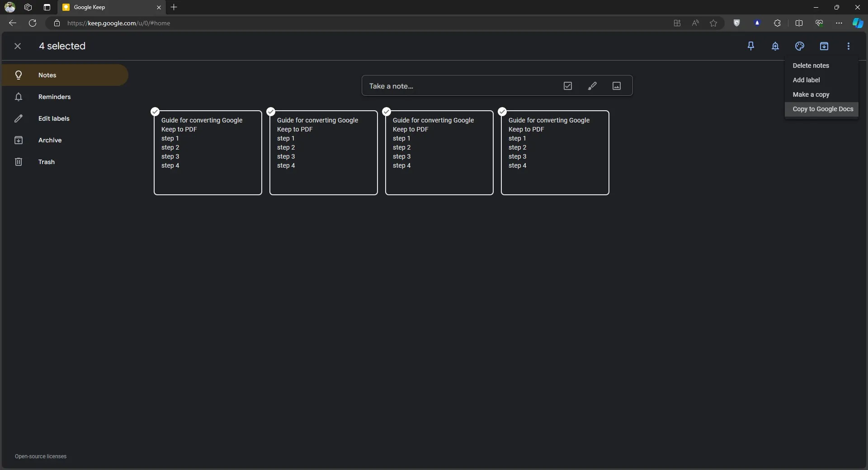Screen dimensions: 868x470
Task: Open browser Settings and more menu
Action: [839, 23]
